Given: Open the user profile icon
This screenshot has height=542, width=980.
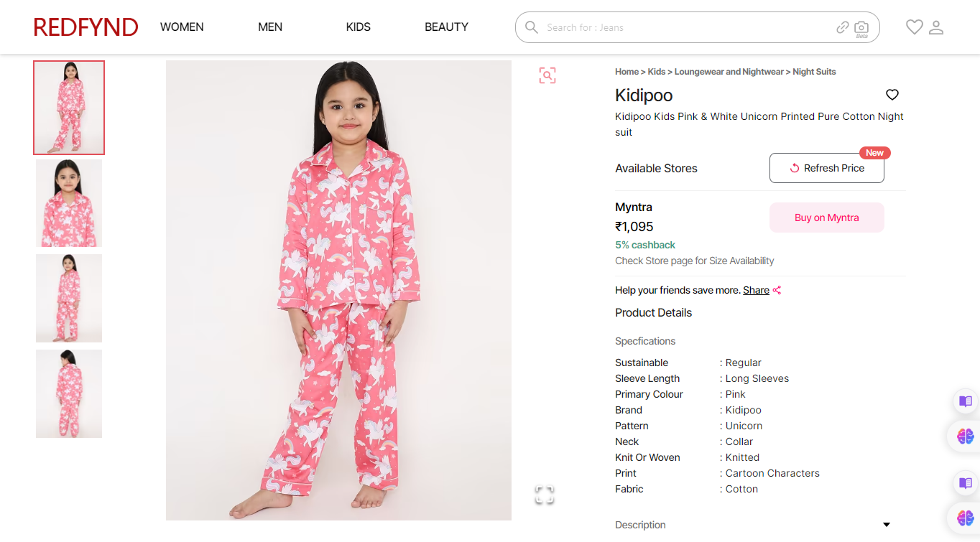Looking at the screenshot, I should (936, 27).
